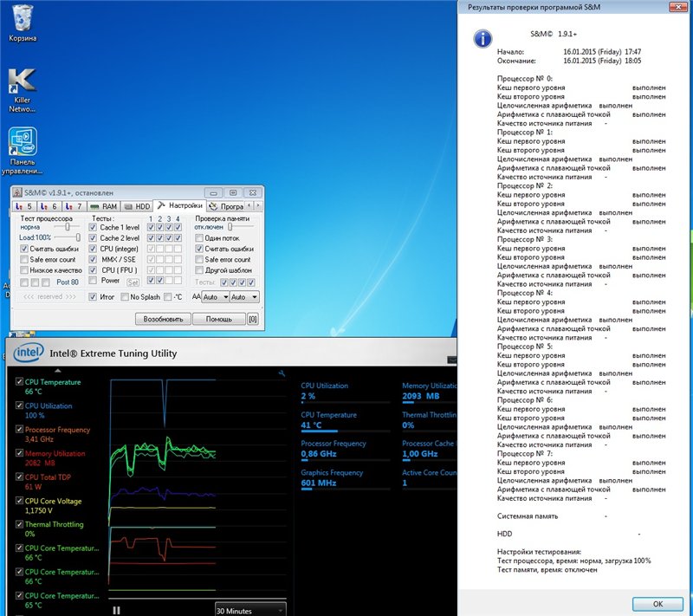Open the second Auto dropdown in S&M
693x616 pixels.
point(244,297)
